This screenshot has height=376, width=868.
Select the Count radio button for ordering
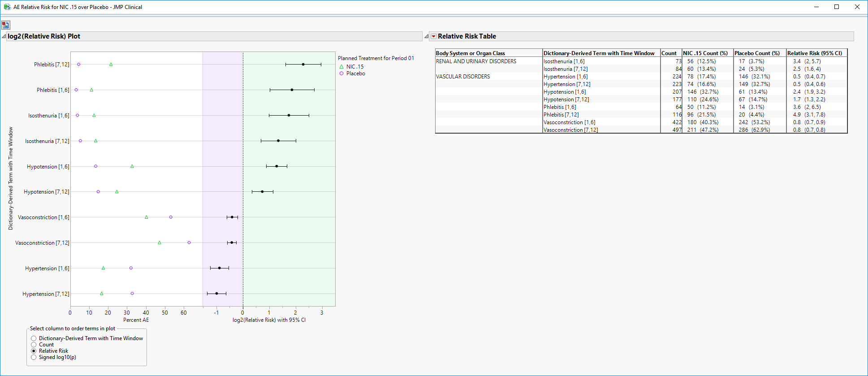pyautogui.click(x=34, y=345)
